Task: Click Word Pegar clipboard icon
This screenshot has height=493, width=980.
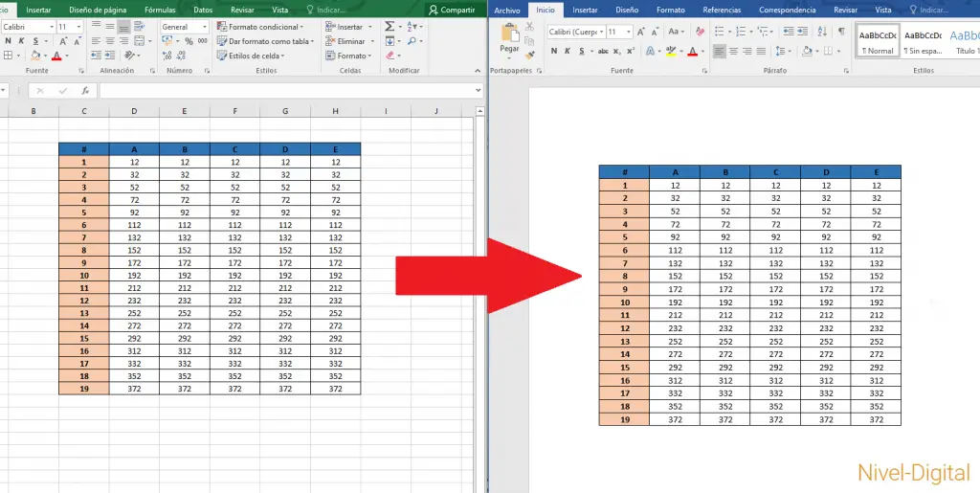Action: pyautogui.click(x=510, y=33)
